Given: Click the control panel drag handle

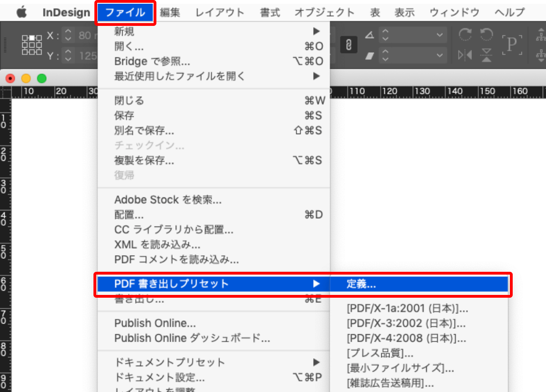Looking at the screenshot, I should click(5, 45).
